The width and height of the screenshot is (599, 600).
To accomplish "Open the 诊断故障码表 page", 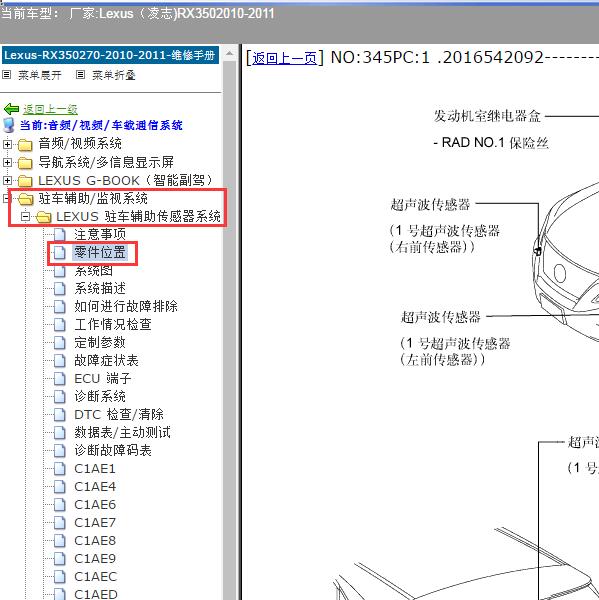I will tap(113, 450).
